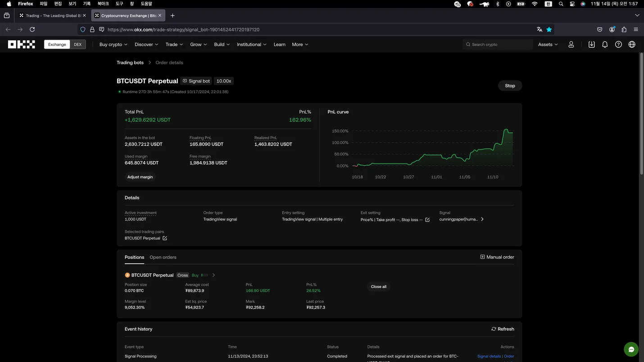Click the Signal bot tag
This screenshot has height=362, width=644.
click(x=196, y=81)
